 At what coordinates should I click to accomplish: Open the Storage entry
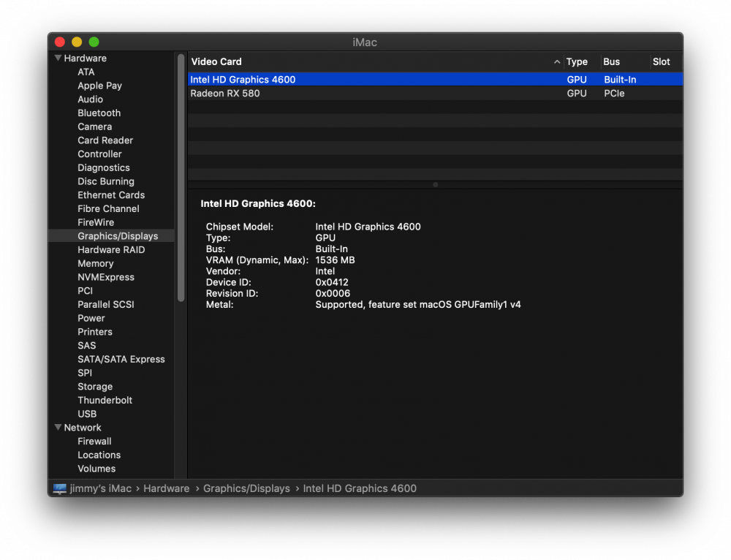(x=95, y=387)
